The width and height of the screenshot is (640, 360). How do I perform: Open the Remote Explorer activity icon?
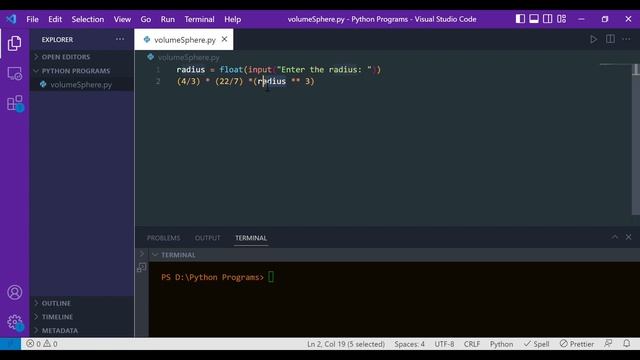point(14,73)
